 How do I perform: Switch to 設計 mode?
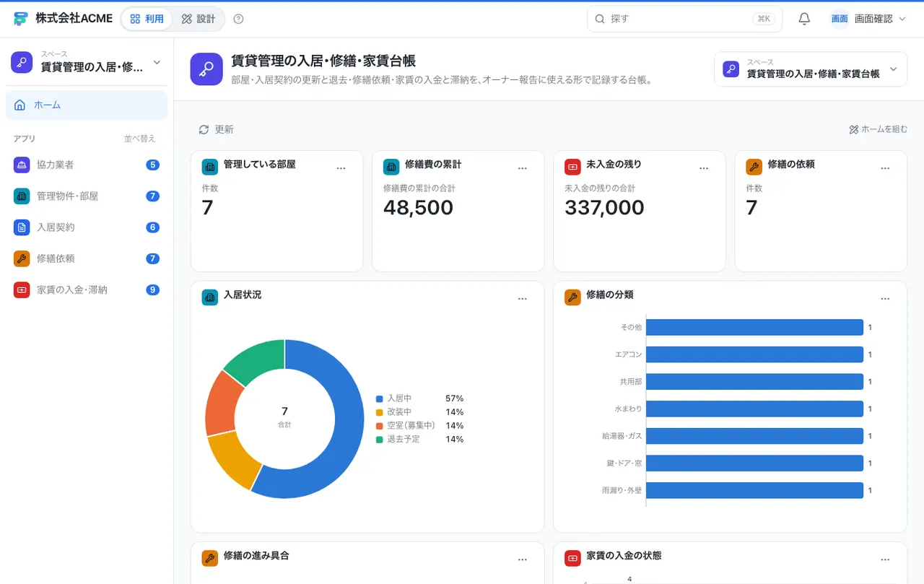[x=199, y=19]
